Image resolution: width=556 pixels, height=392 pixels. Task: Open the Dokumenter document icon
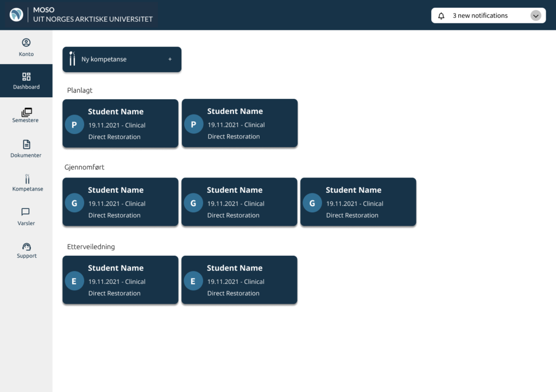27,144
